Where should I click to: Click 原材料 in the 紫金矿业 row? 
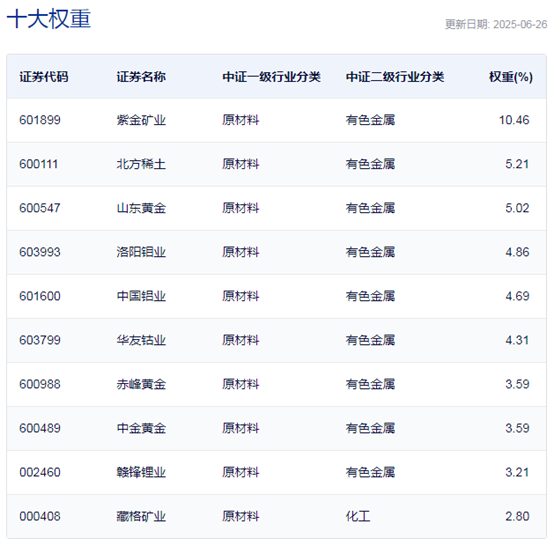coord(241,120)
